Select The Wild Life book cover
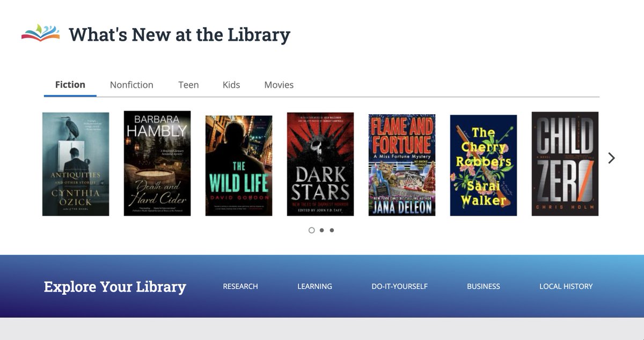 pyautogui.click(x=239, y=166)
